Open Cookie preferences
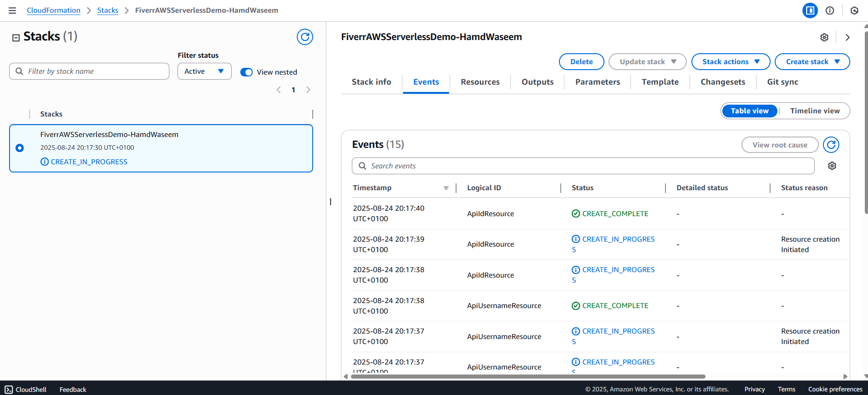 835,389
